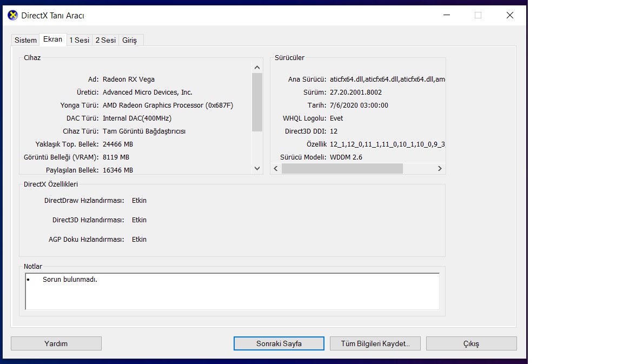Click the Çıkış button
The image size is (623, 364).
[471, 344]
